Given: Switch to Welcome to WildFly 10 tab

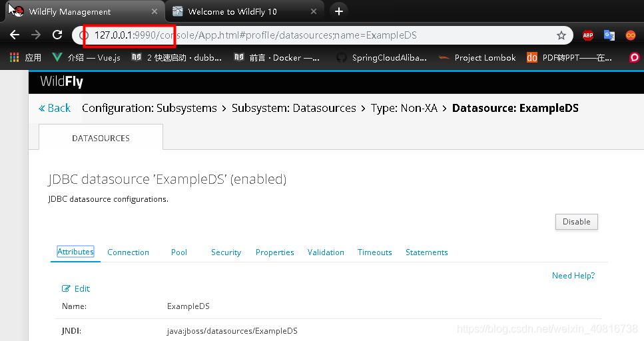Looking at the screenshot, I should click(244, 11).
